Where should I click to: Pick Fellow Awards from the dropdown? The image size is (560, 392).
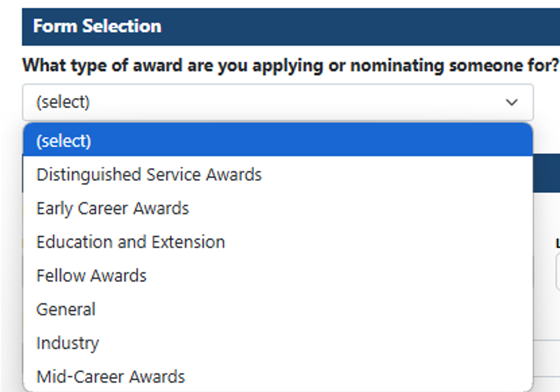coord(91,275)
